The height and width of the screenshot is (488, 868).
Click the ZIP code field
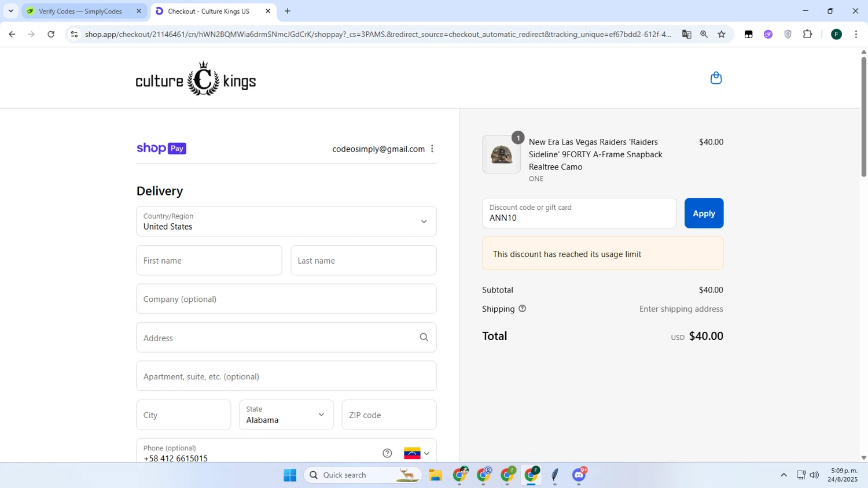click(x=389, y=415)
